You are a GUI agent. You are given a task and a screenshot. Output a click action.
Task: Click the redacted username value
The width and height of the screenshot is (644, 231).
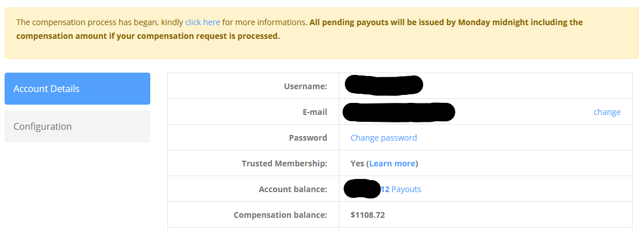pyautogui.click(x=384, y=86)
